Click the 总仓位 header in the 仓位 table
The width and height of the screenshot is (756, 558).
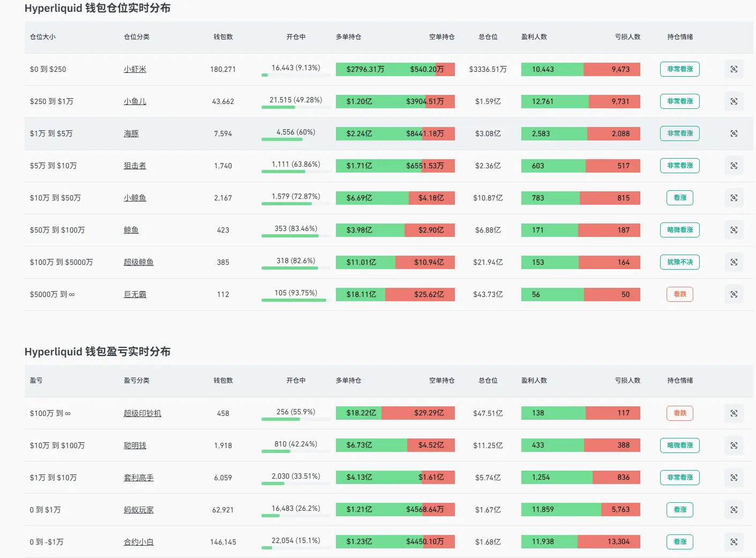(x=488, y=37)
